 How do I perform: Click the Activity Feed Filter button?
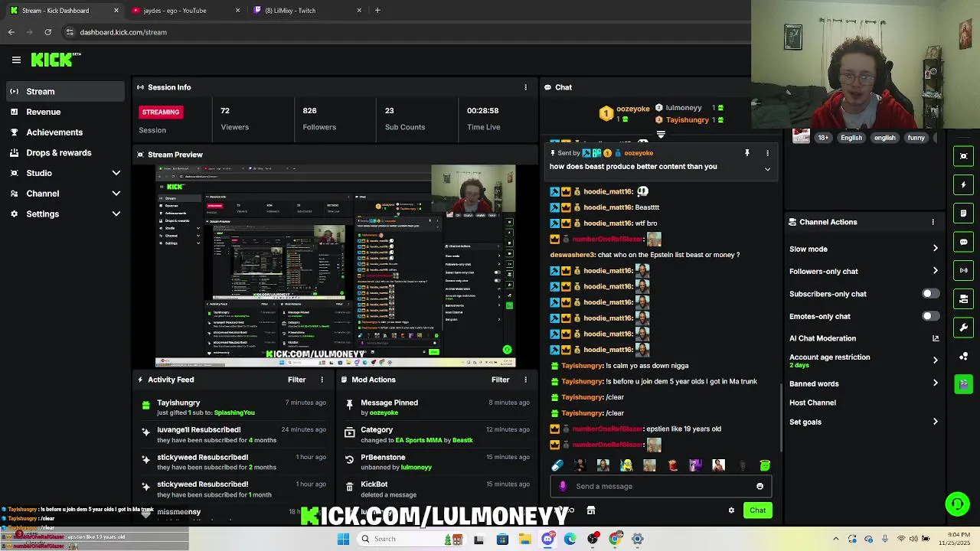(x=296, y=380)
